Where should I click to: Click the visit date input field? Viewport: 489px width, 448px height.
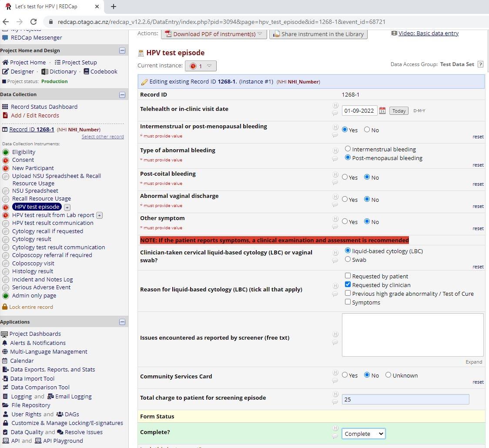pos(360,110)
